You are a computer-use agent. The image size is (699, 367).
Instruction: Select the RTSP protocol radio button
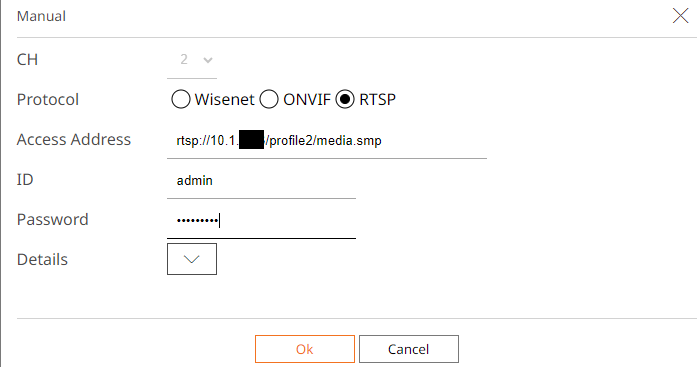coord(345,99)
